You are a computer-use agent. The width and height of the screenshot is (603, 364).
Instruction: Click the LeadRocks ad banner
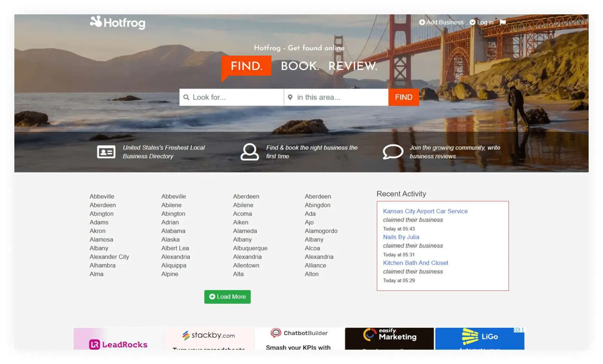[118, 339]
